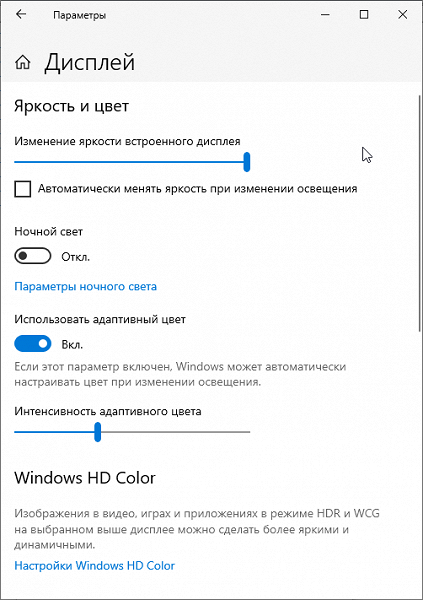Click the Дисплей page heading
Image resolution: width=423 pixels, height=600 pixels.
[90, 62]
